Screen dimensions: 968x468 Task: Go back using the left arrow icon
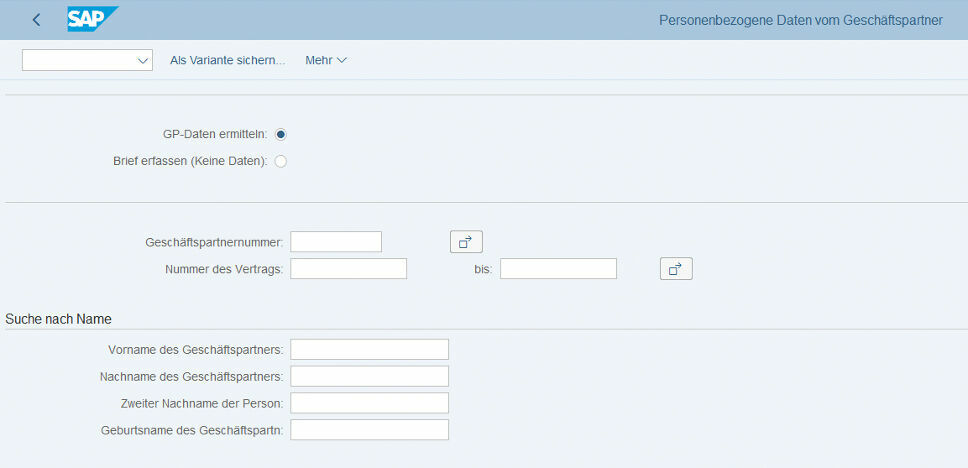[x=37, y=20]
